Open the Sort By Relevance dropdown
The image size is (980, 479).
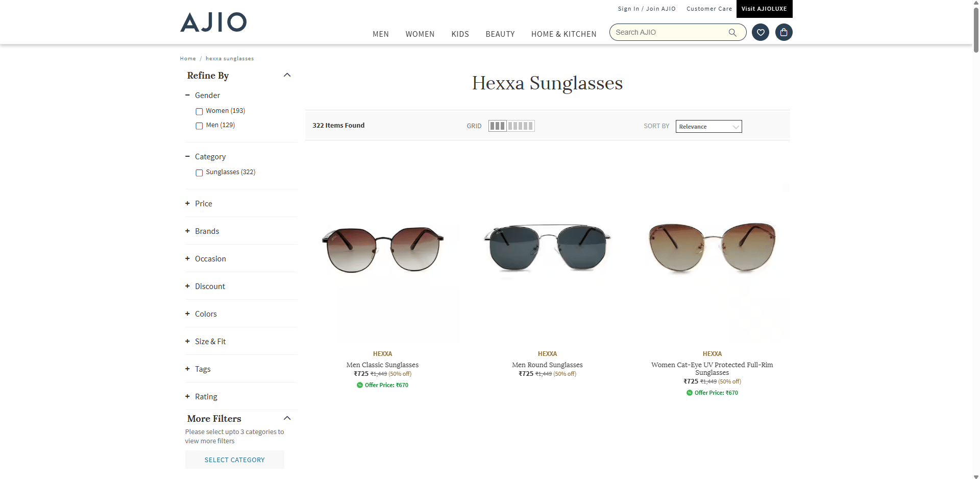coord(708,127)
